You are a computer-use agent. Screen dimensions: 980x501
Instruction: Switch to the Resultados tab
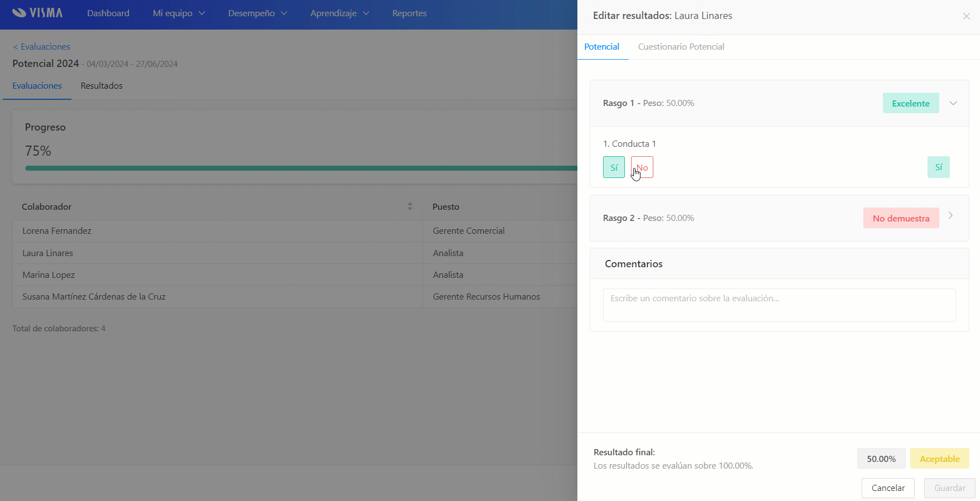click(x=102, y=86)
